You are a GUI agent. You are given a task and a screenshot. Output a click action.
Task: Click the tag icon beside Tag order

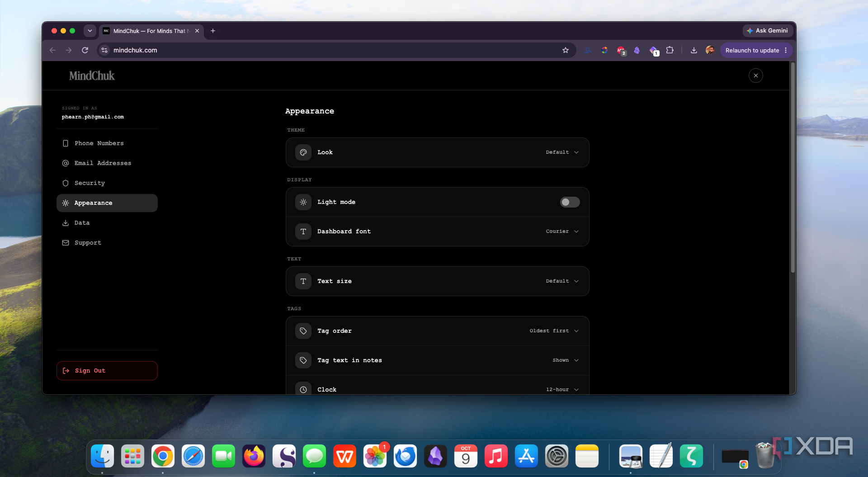point(303,331)
